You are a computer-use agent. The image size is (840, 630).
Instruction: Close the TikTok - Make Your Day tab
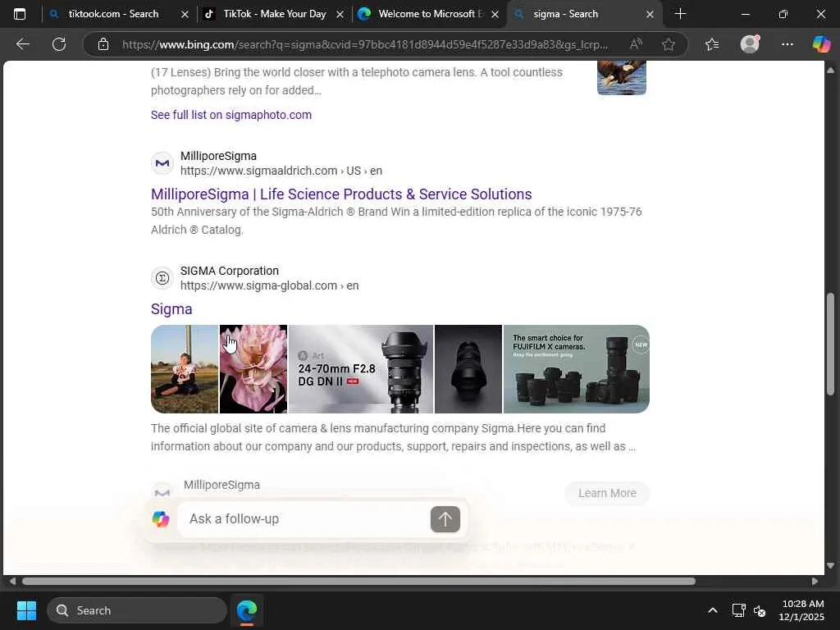point(340,15)
